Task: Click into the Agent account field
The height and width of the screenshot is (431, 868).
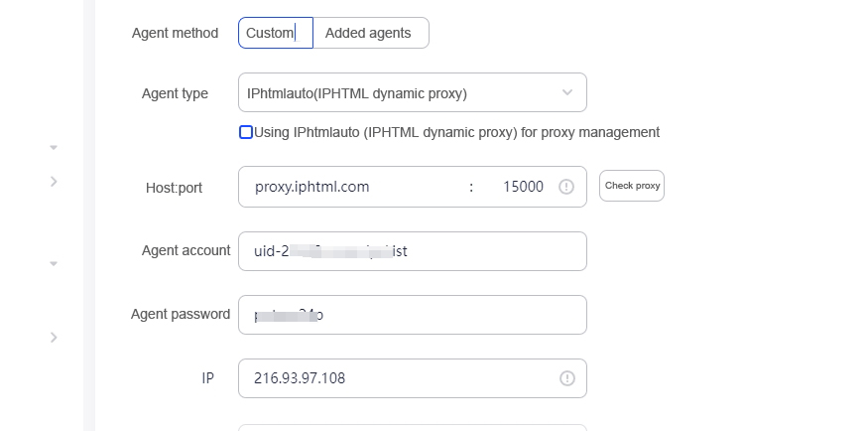Action: 413,251
